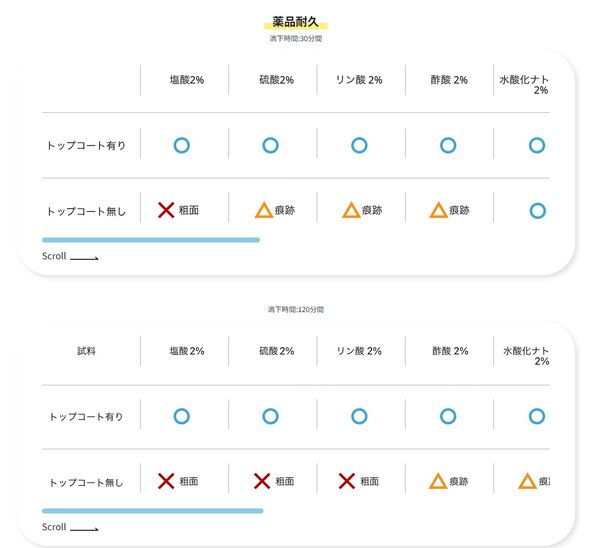The image size is (600, 548).
Task: Click the orange triangle under 酢酸 2% in the 120分間 table
Action: pyautogui.click(x=438, y=481)
